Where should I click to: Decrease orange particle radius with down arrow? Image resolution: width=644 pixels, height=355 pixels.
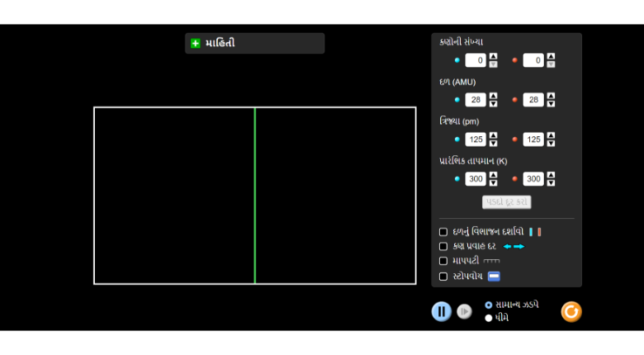click(x=551, y=144)
